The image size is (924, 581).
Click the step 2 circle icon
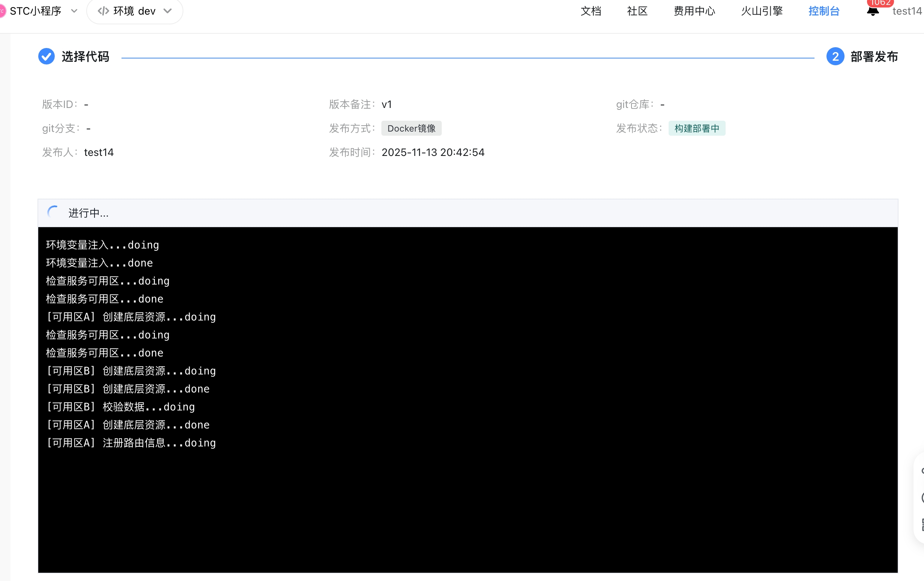[835, 56]
